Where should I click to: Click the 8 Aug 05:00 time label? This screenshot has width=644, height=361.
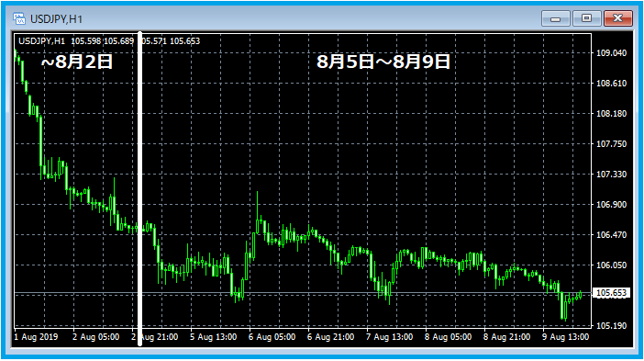[448, 337]
